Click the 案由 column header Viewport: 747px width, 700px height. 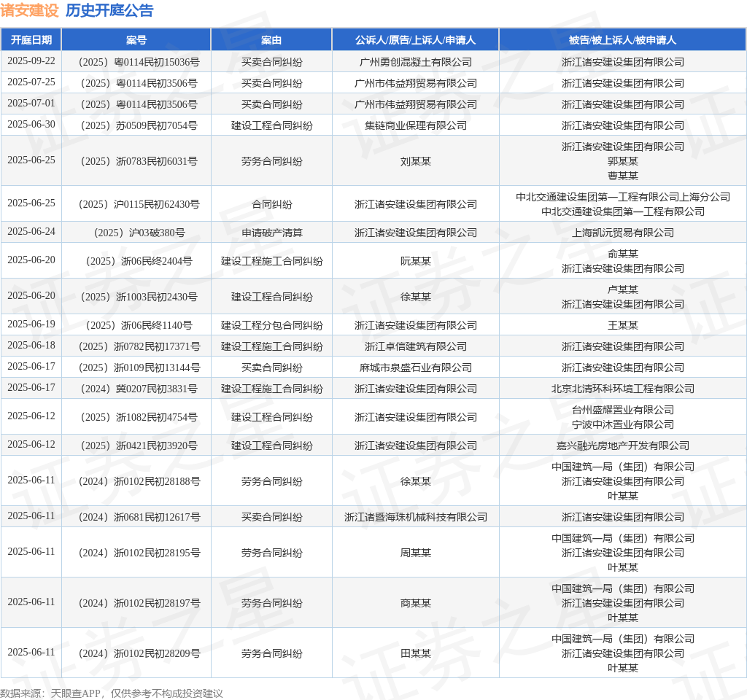point(271,40)
